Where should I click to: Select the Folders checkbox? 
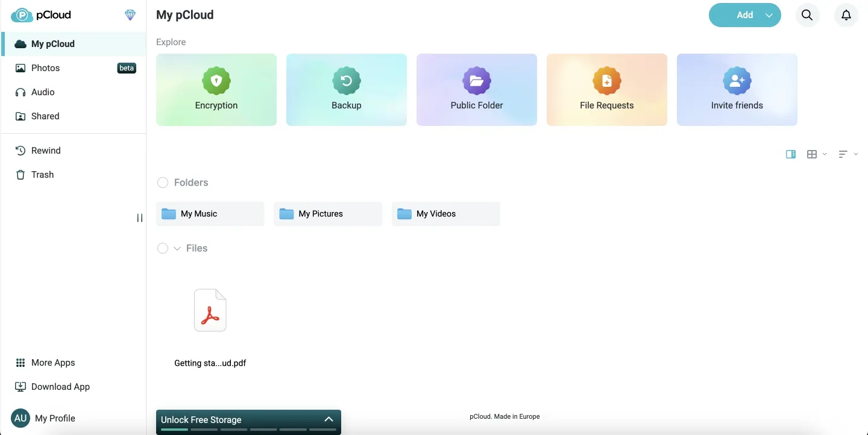163,183
